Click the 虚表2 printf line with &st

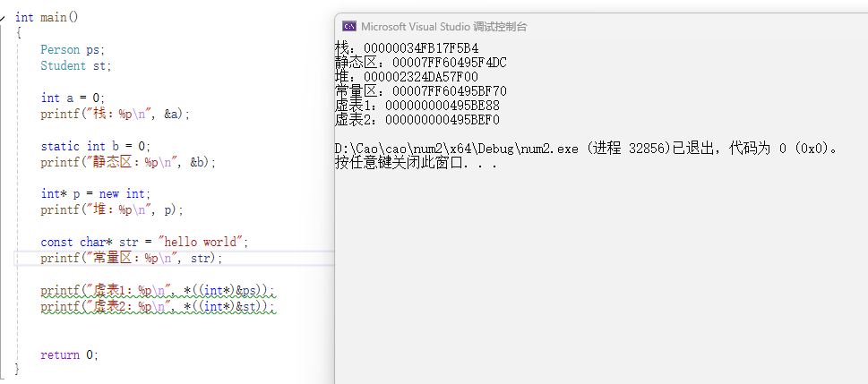tap(158, 306)
